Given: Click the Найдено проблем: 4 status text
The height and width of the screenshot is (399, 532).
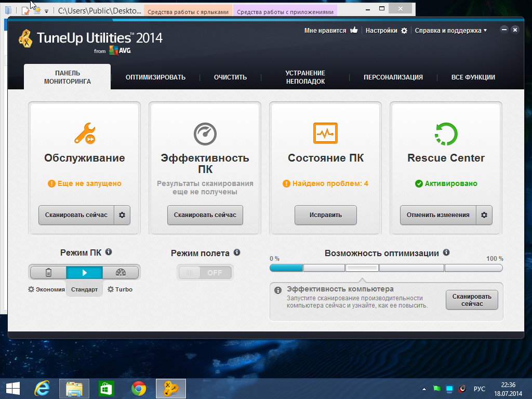Looking at the screenshot, I should (x=330, y=183).
